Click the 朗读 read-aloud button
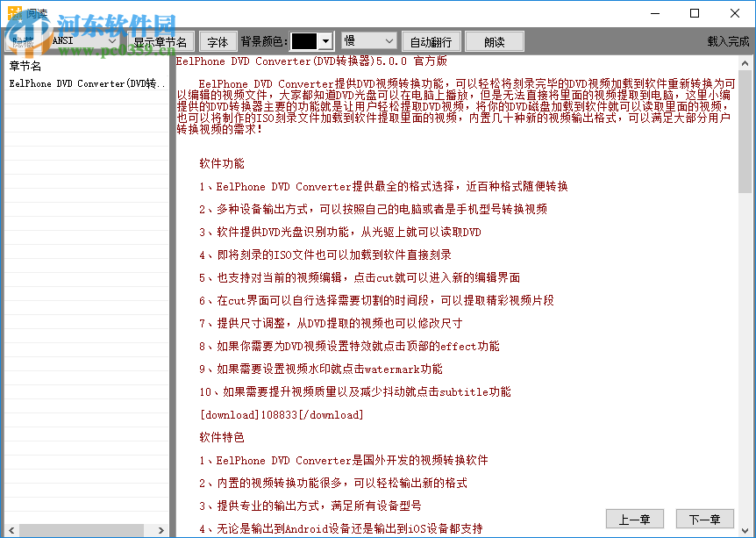 tap(495, 41)
